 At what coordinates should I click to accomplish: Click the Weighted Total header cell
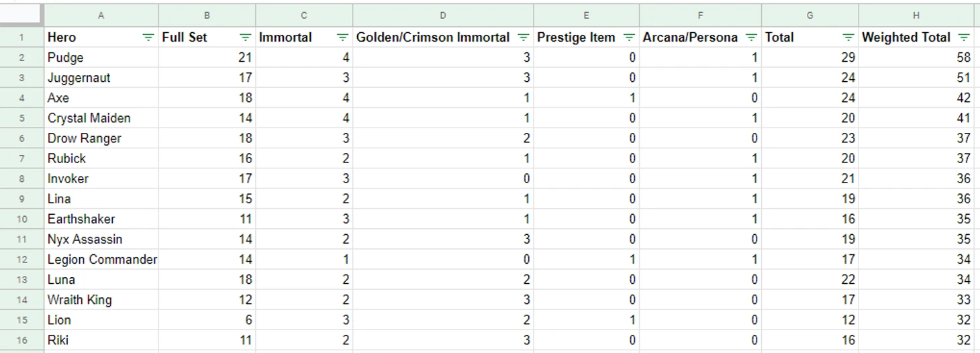[906, 38]
